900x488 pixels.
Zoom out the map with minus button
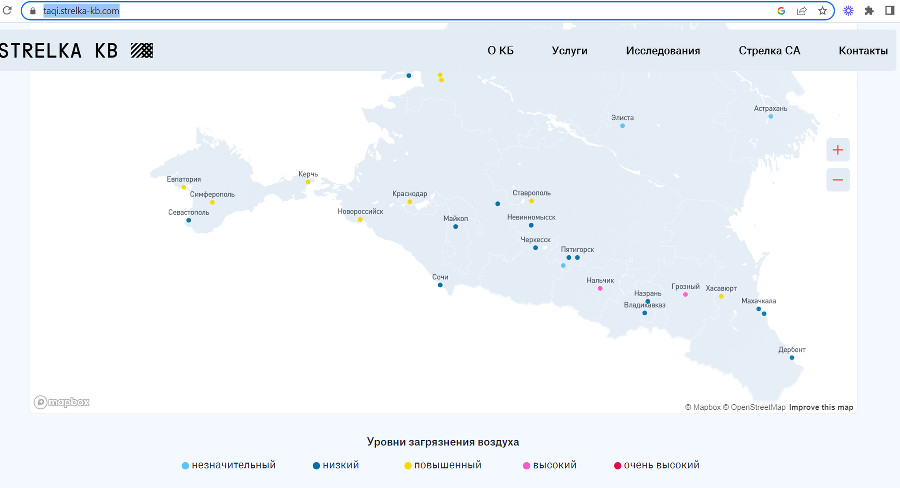[838, 180]
